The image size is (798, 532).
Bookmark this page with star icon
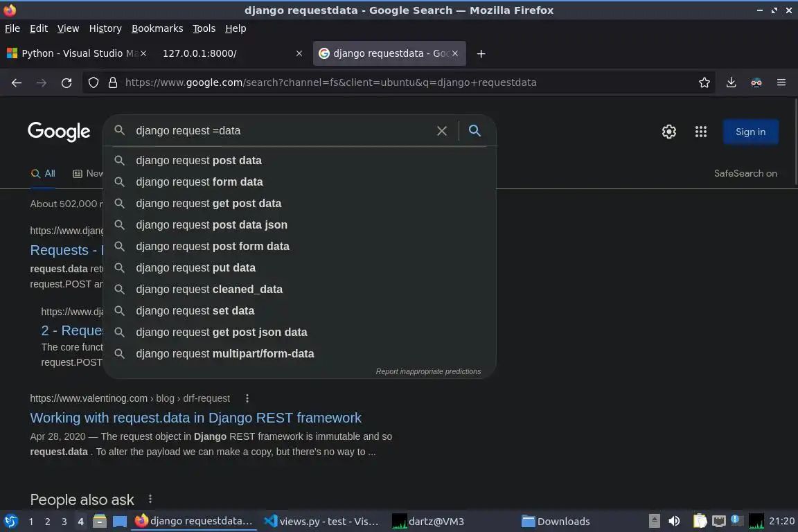pos(704,82)
